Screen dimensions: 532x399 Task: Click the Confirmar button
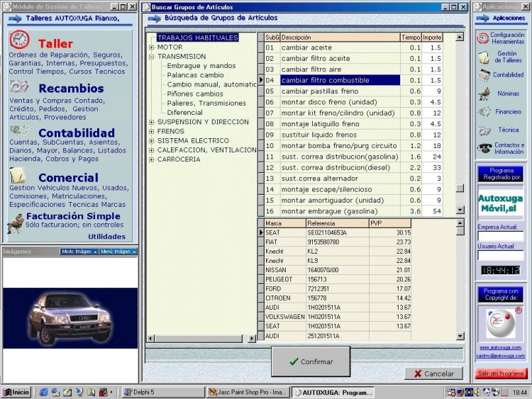[311, 361]
